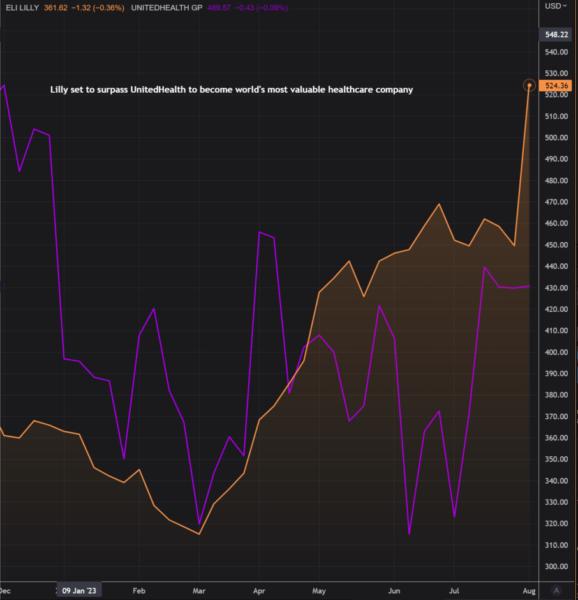Click the -1.32 (-0.36%) change value
Viewport: 578px width, 600px height.
tap(98, 8)
